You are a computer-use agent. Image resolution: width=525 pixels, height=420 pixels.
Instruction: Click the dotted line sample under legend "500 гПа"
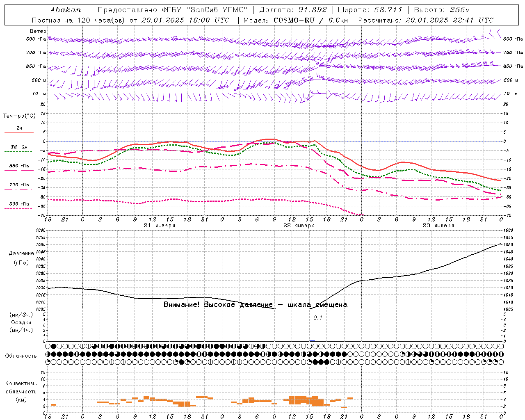point(18,209)
